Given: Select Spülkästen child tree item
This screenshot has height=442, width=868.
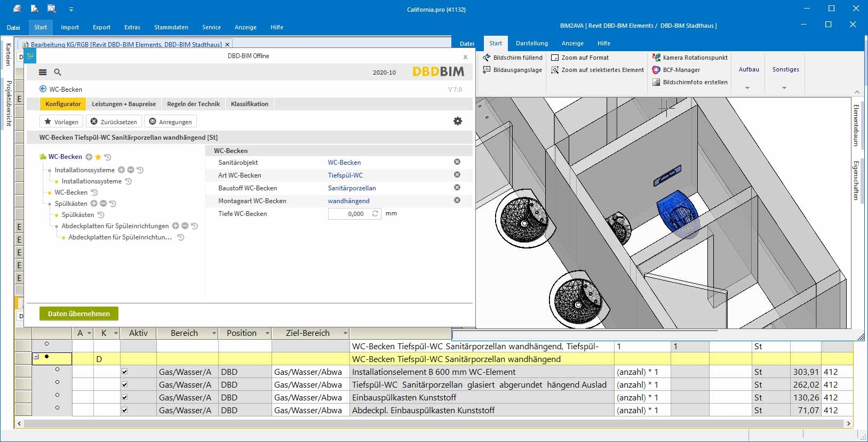Looking at the screenshot, I should pos(77,215).
